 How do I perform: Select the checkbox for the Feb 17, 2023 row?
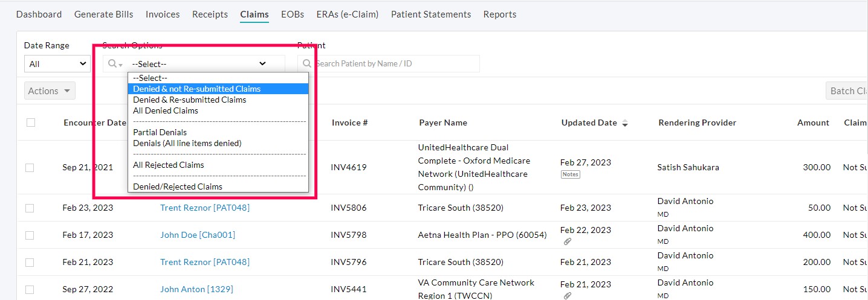30,235
